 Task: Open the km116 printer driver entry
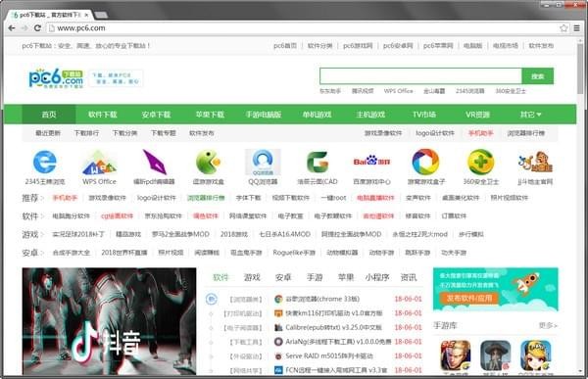pos(334,313)
